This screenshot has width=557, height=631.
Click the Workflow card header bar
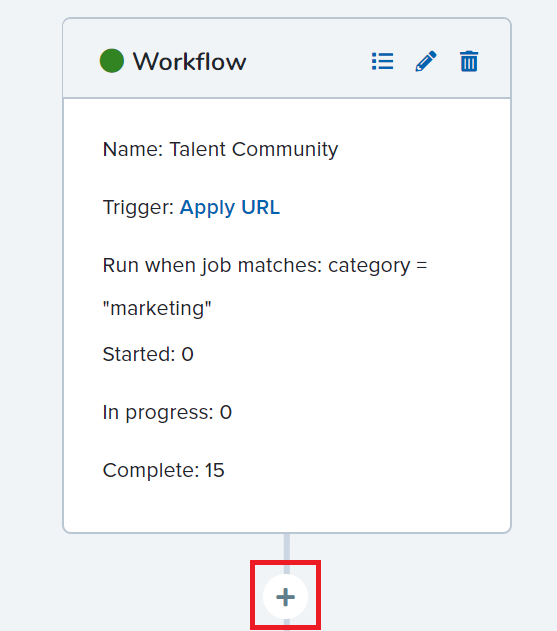tap(287, 58)
